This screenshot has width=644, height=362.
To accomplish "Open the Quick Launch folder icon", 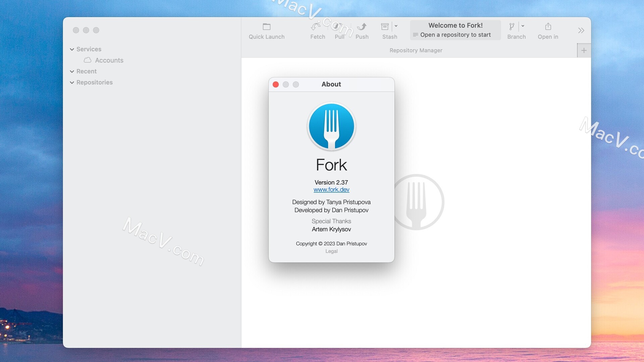I will coord(267,26).
